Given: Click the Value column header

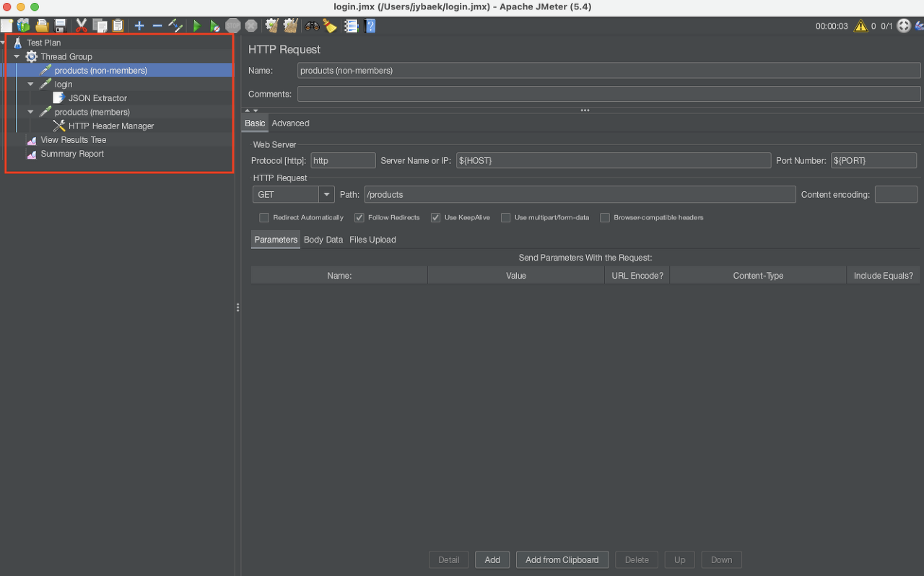Looking at the screenshot, I should [x=516, y=275].
